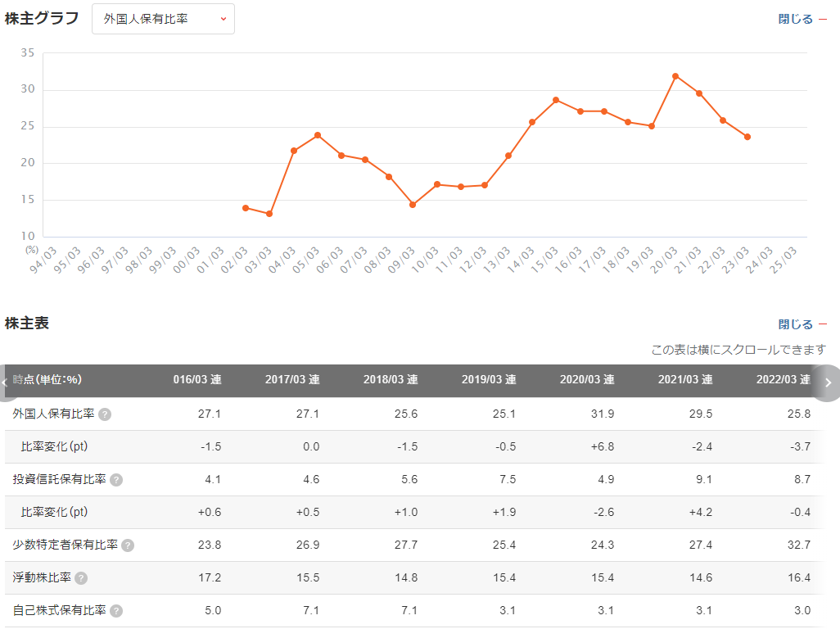Click the 株主グラフ section heading
Screen dimensions: 840x629
coord(42,18)
